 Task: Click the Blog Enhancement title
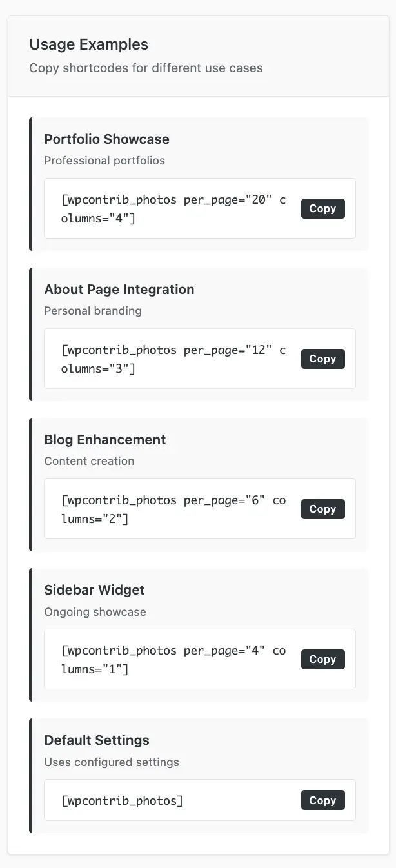105,440
